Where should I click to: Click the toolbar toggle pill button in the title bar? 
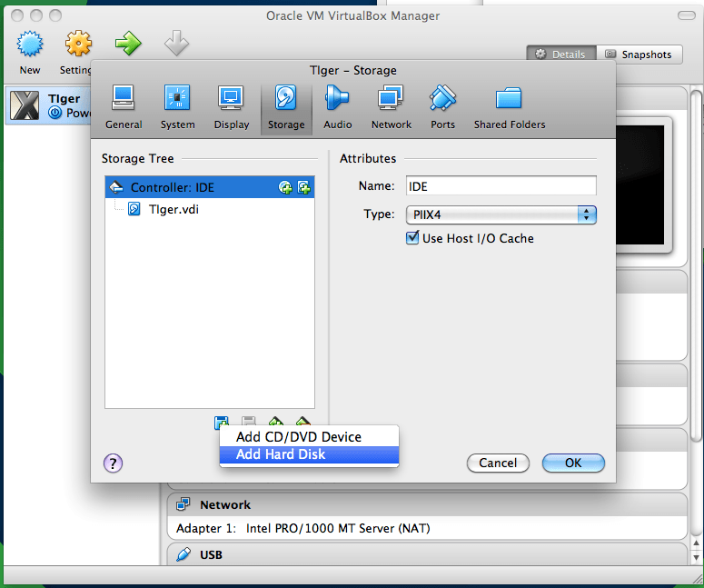point(686,15)
